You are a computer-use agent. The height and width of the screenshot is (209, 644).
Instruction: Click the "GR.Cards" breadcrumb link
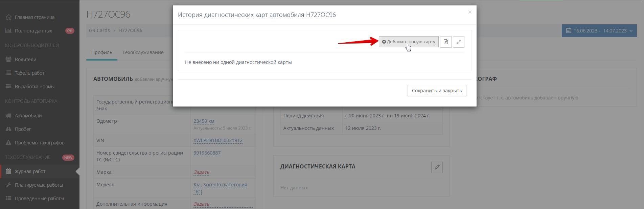[x=99, y=30]
